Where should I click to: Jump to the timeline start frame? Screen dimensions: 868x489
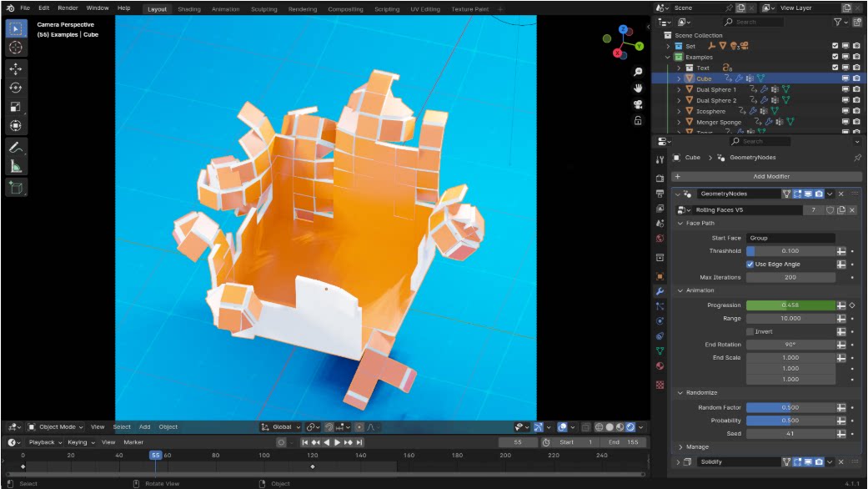pos(304,442)
